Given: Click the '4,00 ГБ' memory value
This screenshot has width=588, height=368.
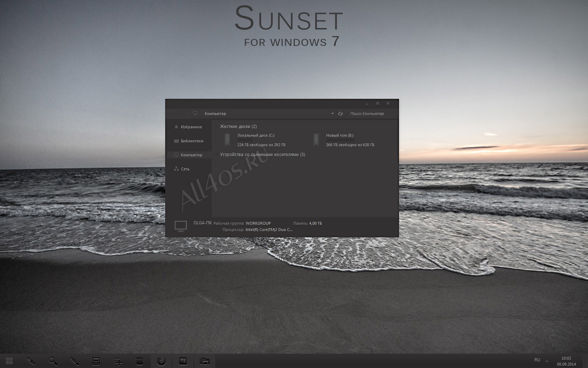Looking at the screenshot, I should tap(315, 223).
